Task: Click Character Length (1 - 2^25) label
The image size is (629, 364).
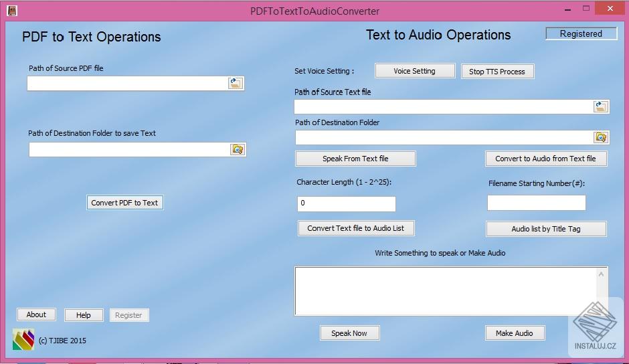Action: point(344,182)
